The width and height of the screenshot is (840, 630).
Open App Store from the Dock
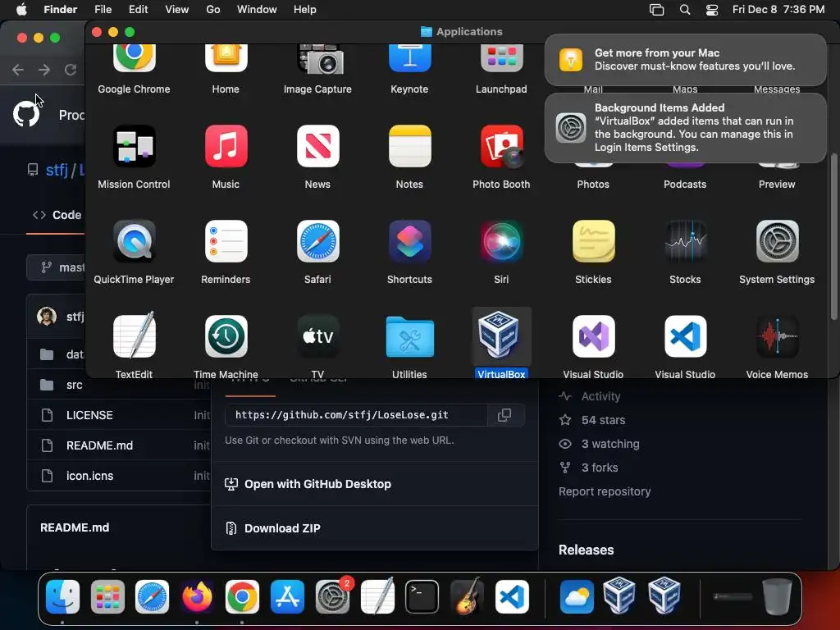[x=287, y=596]
